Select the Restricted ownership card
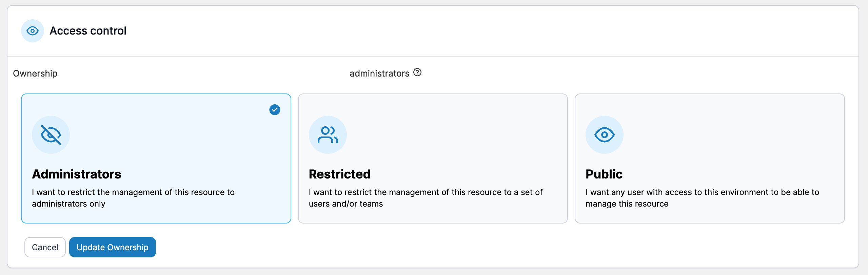This screenshot has height=275, width=868. [433, 158]
